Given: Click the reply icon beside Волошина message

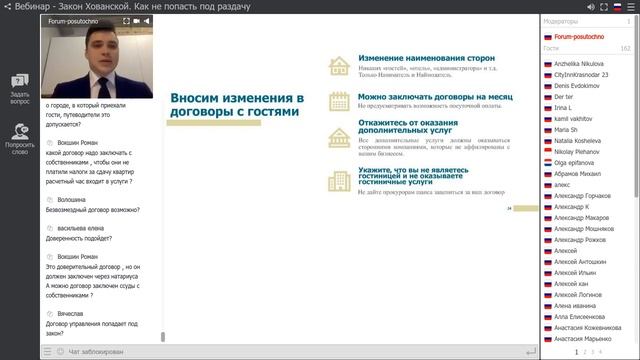Looking at the screenshot, I should (x=50, y=200).
